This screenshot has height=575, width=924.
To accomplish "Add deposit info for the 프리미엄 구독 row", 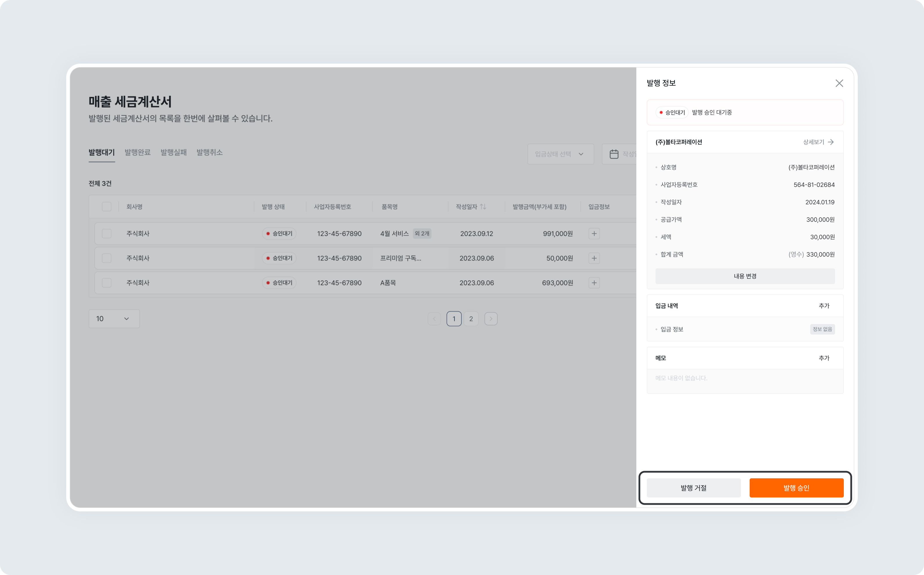I will coord(594,258).
